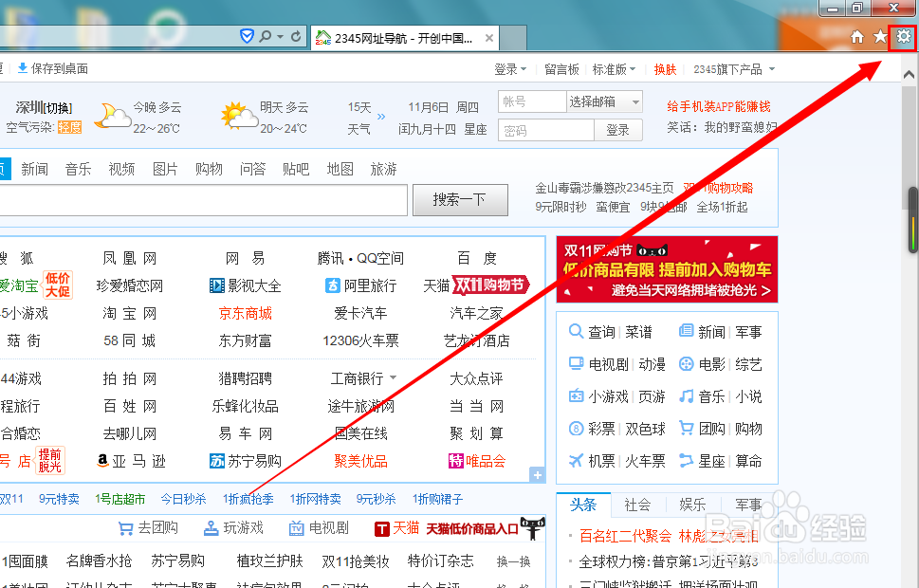
Task: Select the 头条 news tab
Action: 583,505
